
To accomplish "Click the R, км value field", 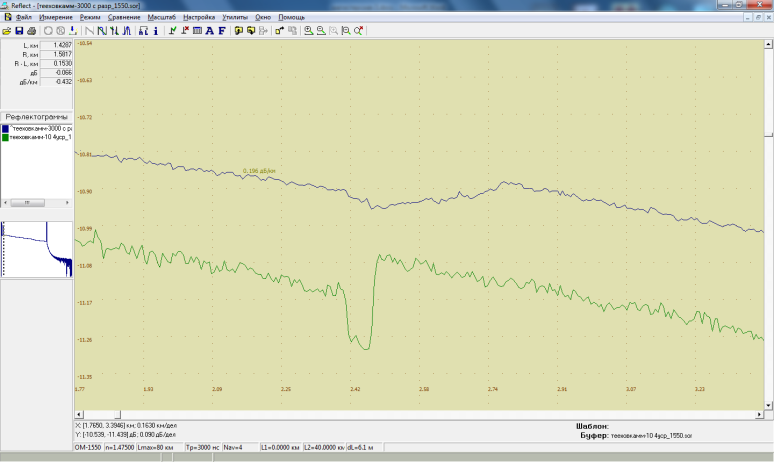I will tap(56, 54).
